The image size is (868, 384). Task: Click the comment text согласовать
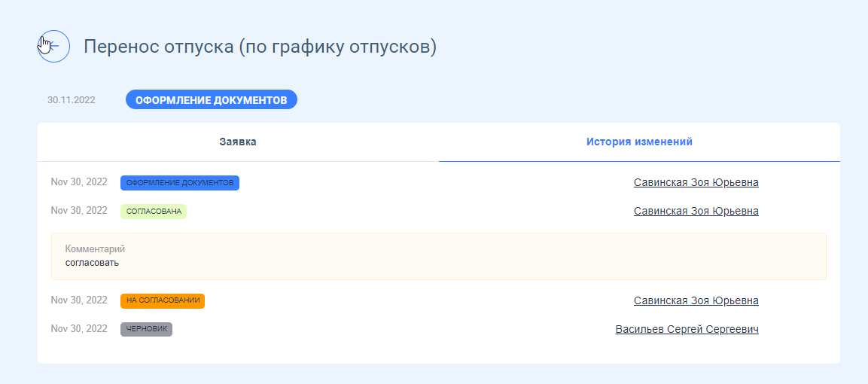[92, 263]
